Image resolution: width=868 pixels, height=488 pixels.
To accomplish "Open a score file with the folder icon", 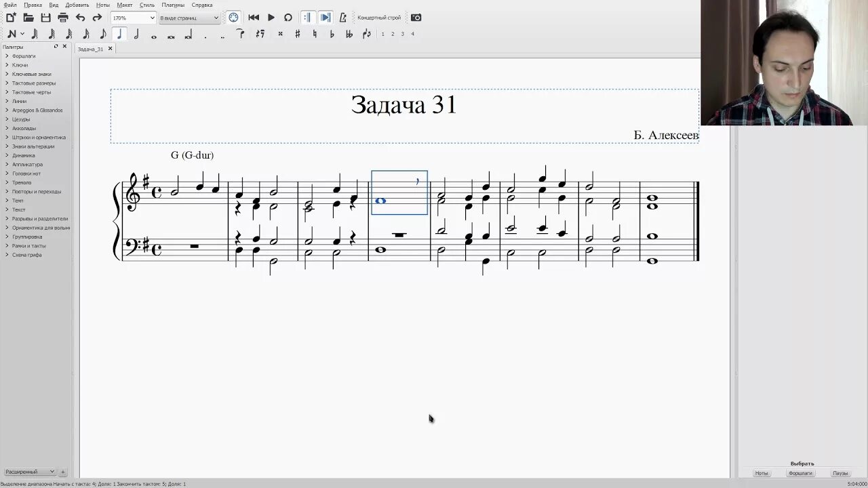I will click(x=28, y=18).
